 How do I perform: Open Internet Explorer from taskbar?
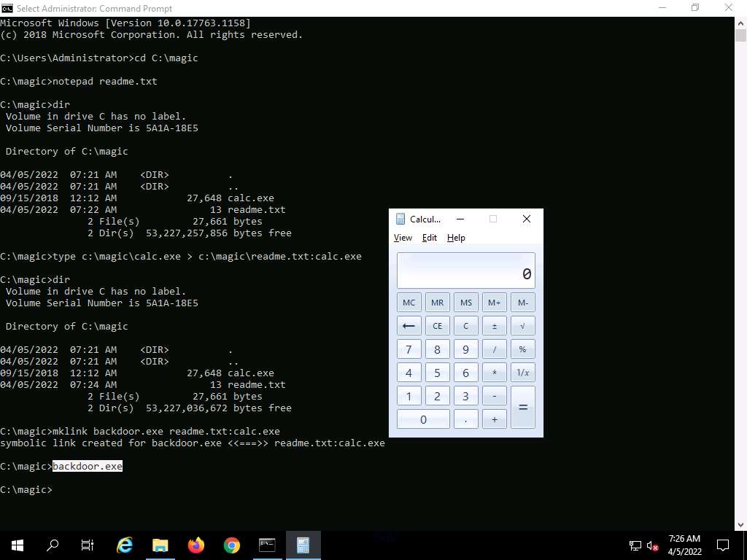(125, 545)
